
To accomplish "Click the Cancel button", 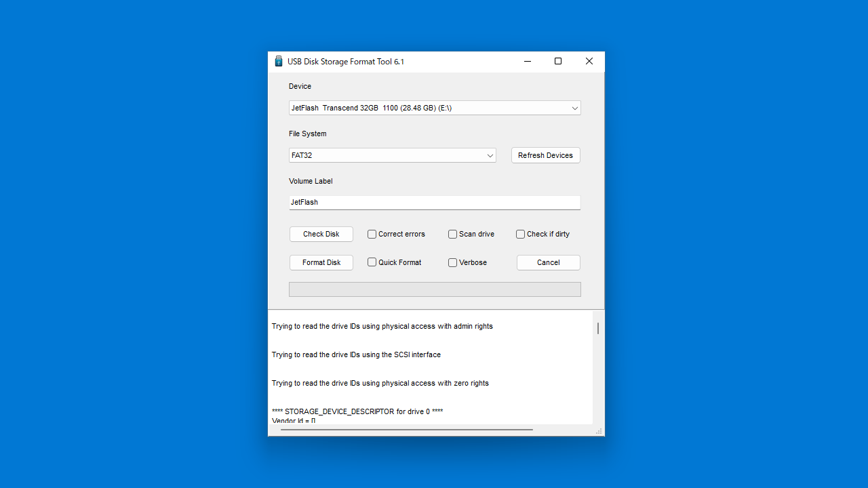I will 549,262.
